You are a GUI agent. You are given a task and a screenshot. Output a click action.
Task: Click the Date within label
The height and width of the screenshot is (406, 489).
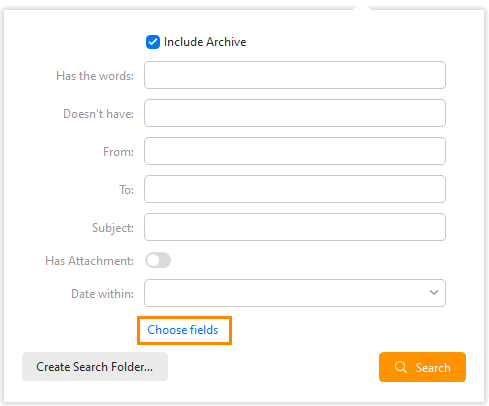pos(103,294)
